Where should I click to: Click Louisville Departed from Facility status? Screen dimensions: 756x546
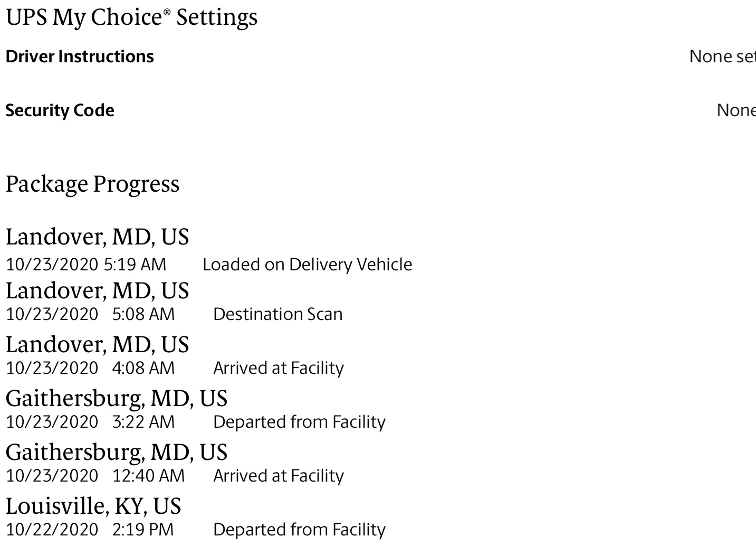coord(300,530)
